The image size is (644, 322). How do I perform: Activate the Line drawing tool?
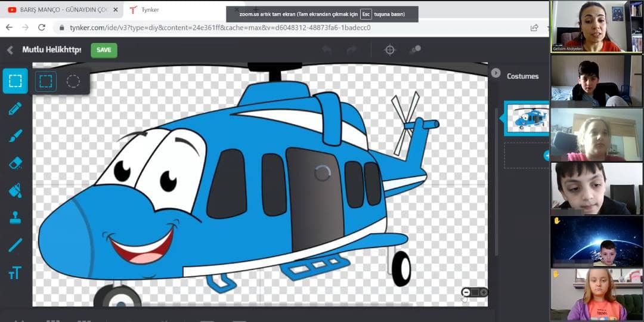(15, 245)
